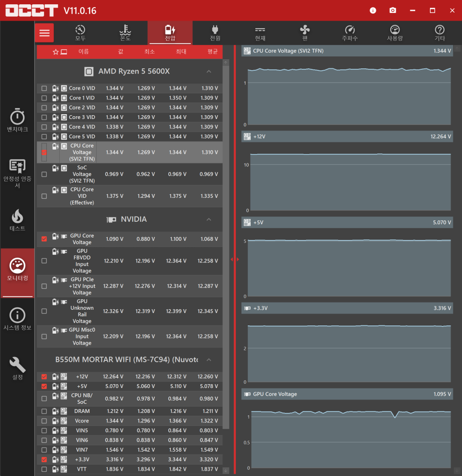Viewport: 462px width, 476px height.
Task: Enable the Core 3 VID checkbox
Action: pyautogui.click(x=44, y=117)
